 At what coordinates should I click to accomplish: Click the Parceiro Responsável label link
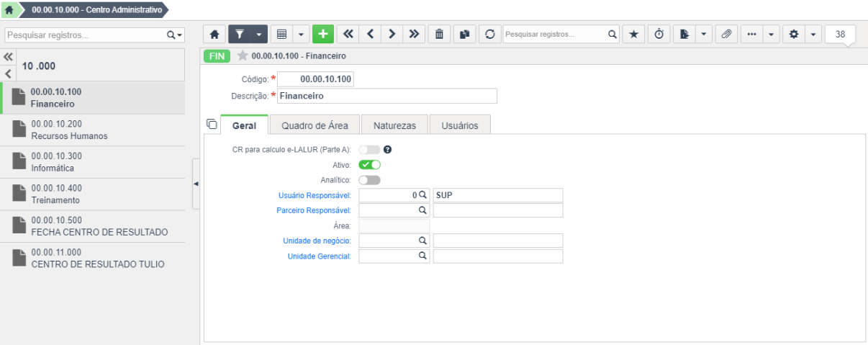point(314,210)
